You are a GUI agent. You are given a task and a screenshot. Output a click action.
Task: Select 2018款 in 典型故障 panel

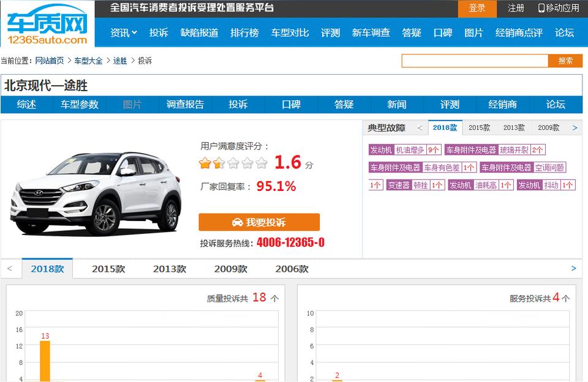pyautogui.click(x=445, y=127)
